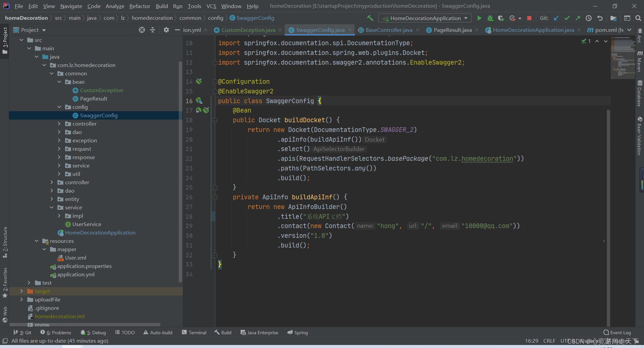
Task: Click the Spring bean gutter icon at line 14
Action: tap(199, 81)
